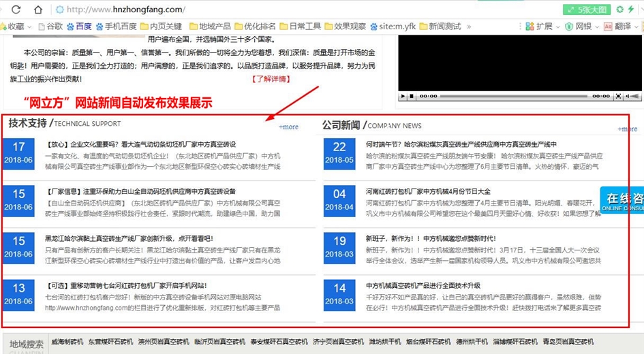Click the green lightning bolt icon
Screen dimensions: 644x354
[x=631, y=9]
